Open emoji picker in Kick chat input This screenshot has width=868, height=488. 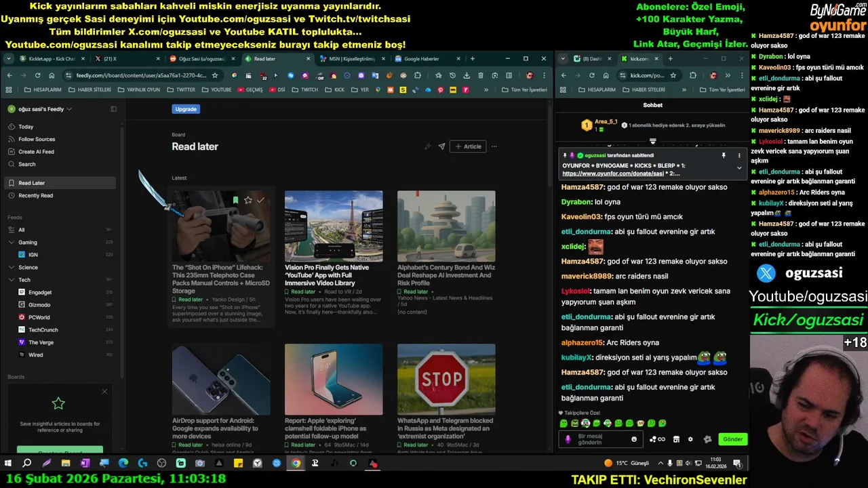point(634,439)
